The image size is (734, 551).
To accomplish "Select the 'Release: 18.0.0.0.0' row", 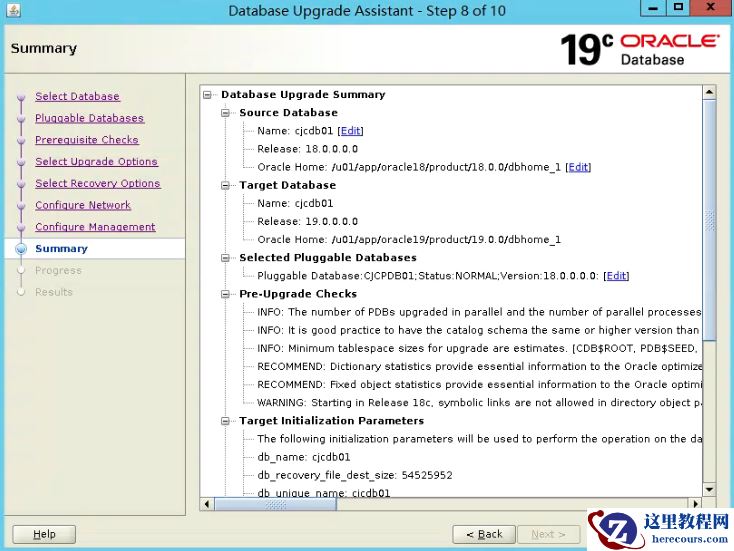I will [x=308, y=149].
